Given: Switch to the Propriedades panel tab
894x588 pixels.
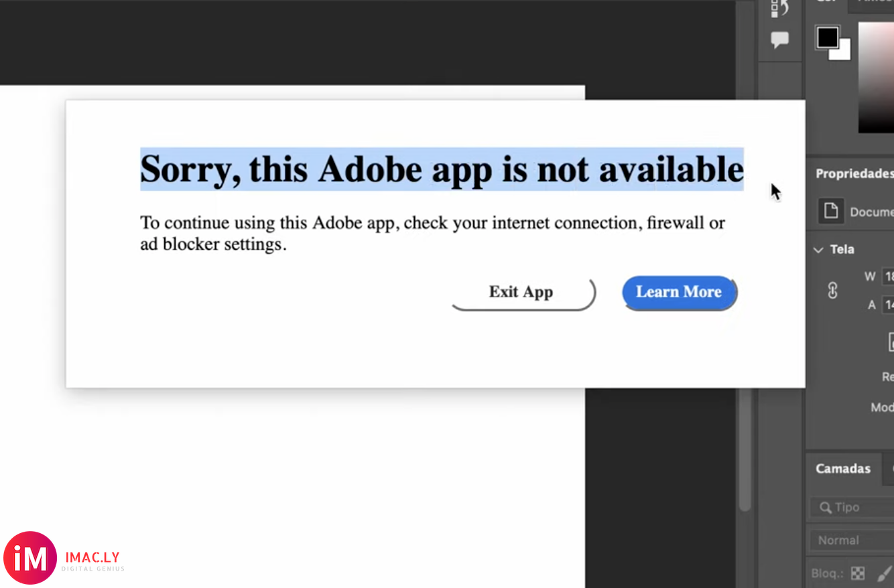Looking at the screenshot, I should 854,173.
